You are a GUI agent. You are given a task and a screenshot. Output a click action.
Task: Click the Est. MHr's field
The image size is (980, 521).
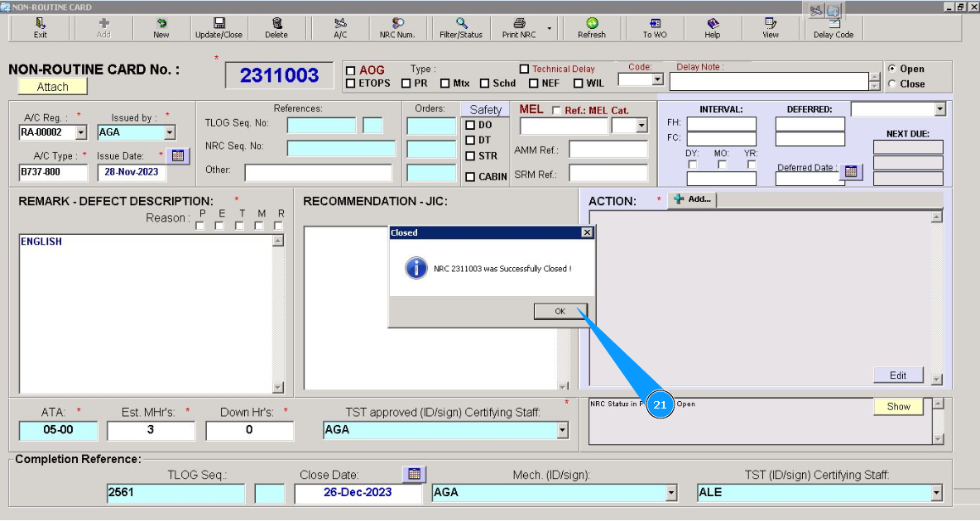pyautogui.click(x=151, y=430)
